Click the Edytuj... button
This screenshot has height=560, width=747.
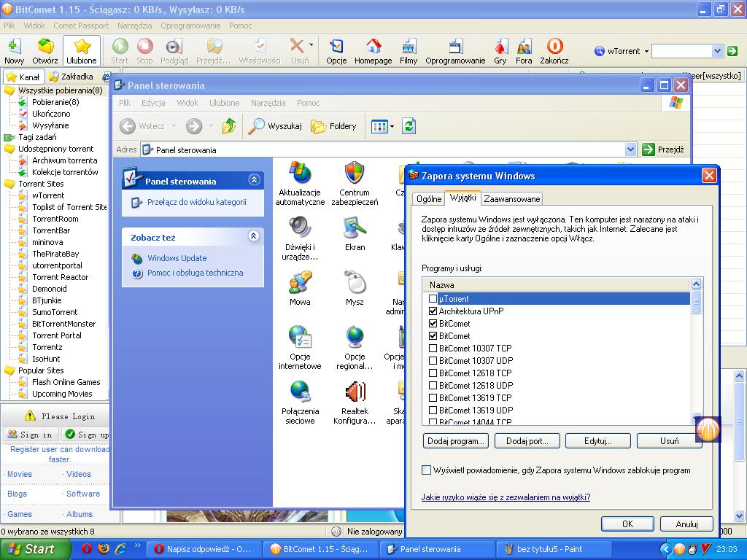click(598, 441)
